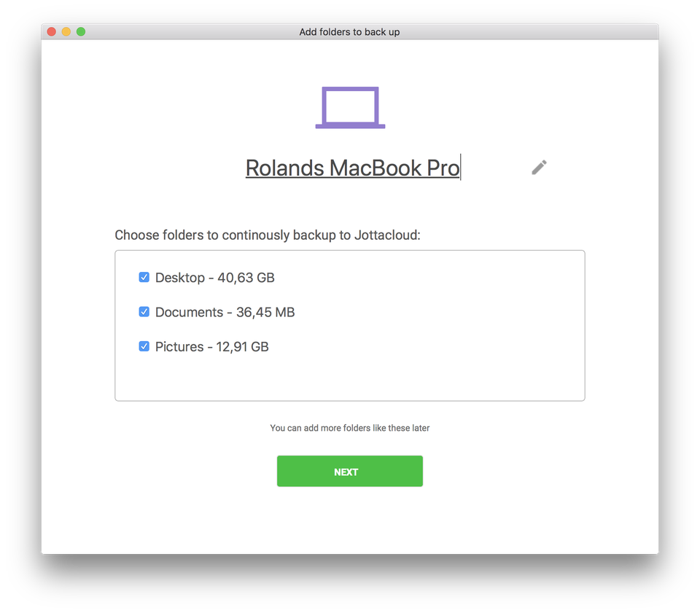This screenshot has height=613, width=700.
Task: Turn off backup for Pictures - 12,91 GB
Action: (144, 345)
